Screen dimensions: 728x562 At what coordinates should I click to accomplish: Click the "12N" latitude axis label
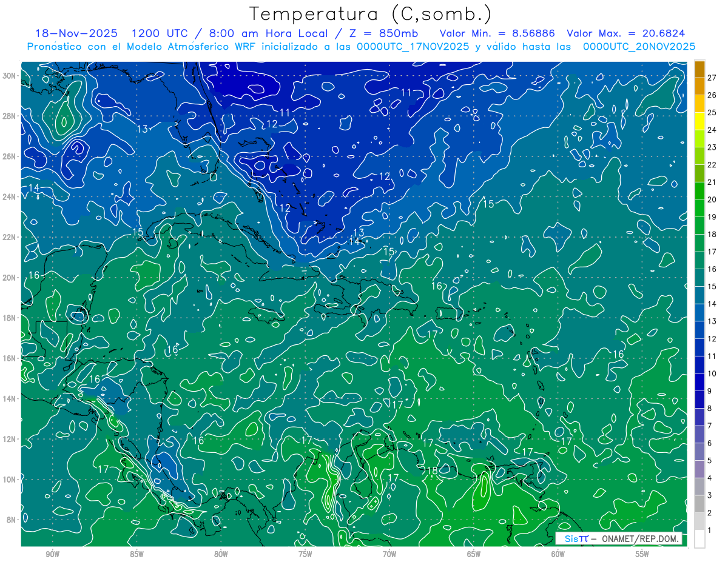click(10, 439)
